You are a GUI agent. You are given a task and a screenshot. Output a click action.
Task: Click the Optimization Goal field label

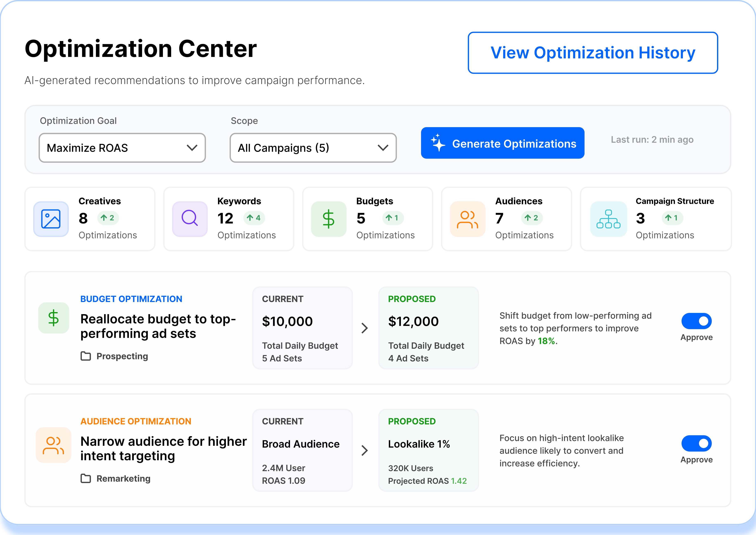pyautogui.click(x=78, y=121)
